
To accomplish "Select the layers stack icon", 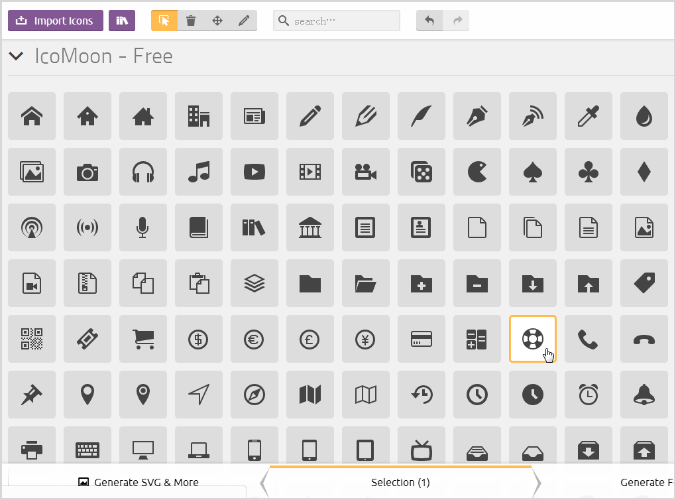I will [x=254, y=283].
